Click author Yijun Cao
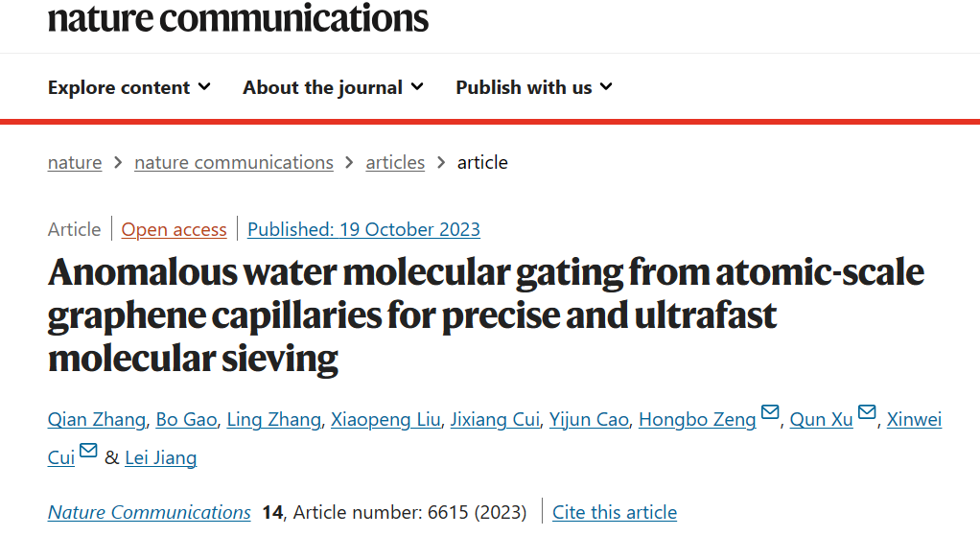 click(x=589, y=419)
